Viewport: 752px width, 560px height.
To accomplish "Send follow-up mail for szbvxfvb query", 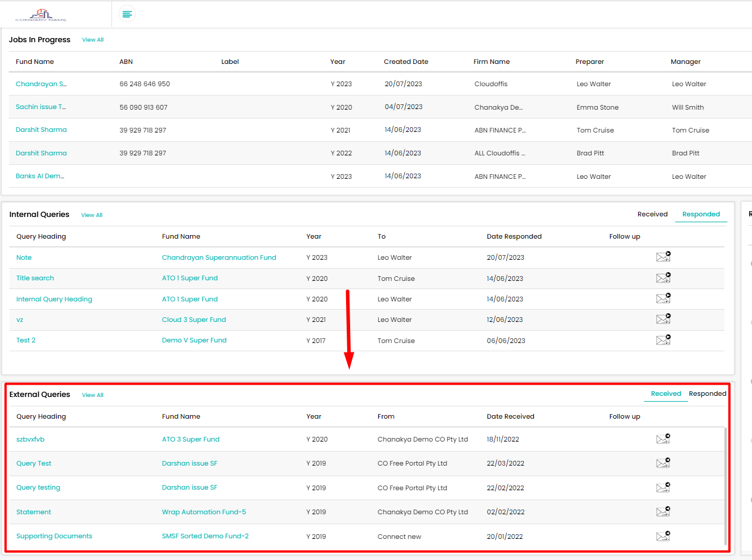I will coord(663,439).
